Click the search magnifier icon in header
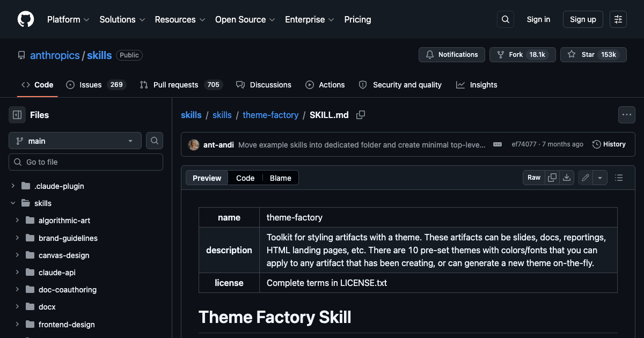The width and height of the screenshot is (644, 338). 505,19
